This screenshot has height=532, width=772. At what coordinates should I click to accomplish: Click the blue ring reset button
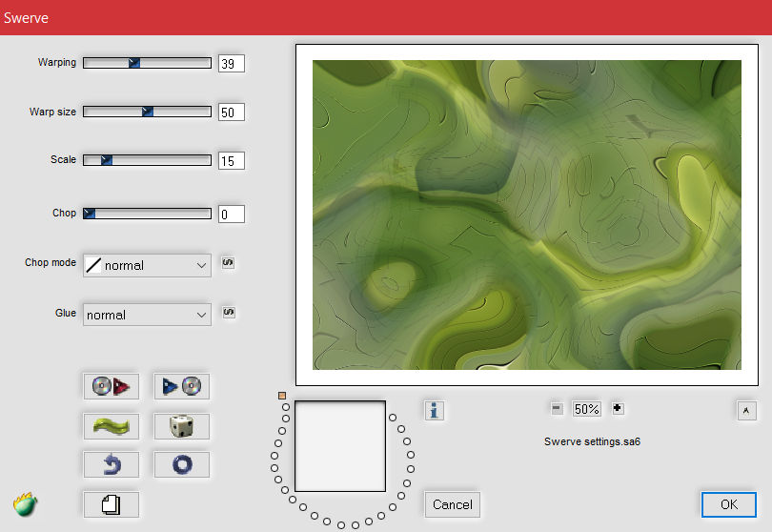click(x=182, y=464)
